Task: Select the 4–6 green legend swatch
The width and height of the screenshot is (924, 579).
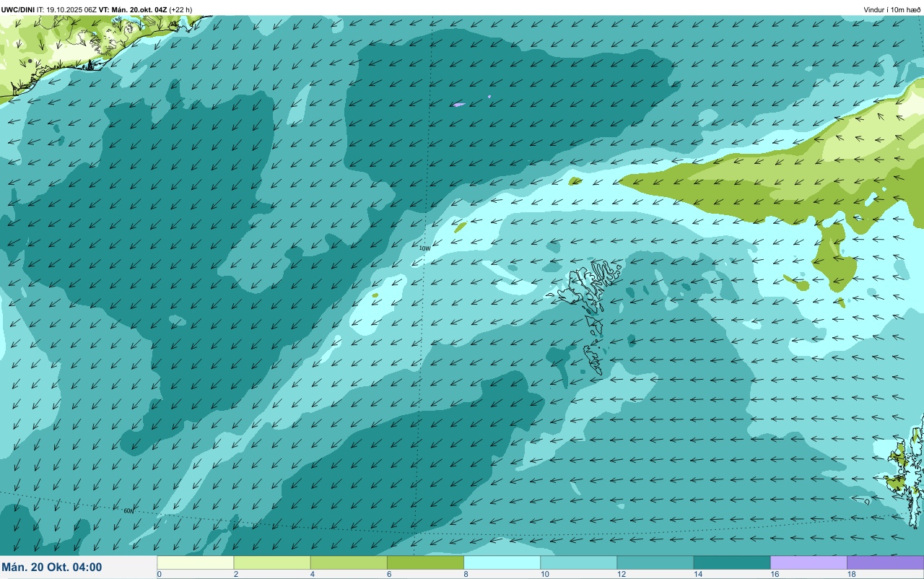Action: [349, 562]
